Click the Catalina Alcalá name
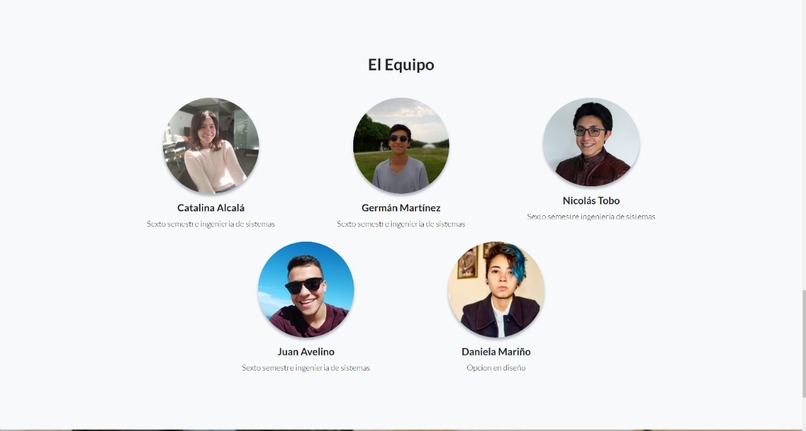The height and width of the screenshot is (431, 806). coord(211,208)
